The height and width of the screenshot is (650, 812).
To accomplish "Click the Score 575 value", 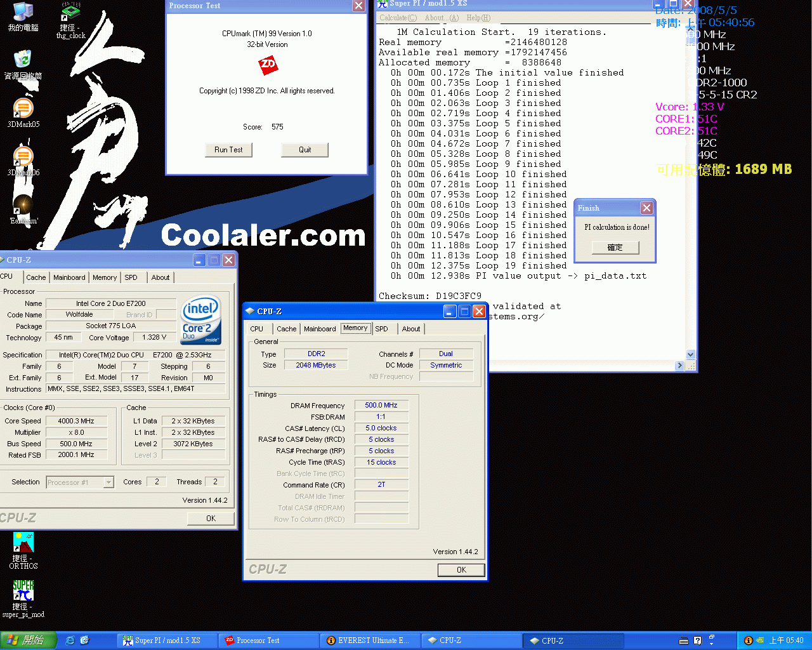I will (x=277, y=127).
